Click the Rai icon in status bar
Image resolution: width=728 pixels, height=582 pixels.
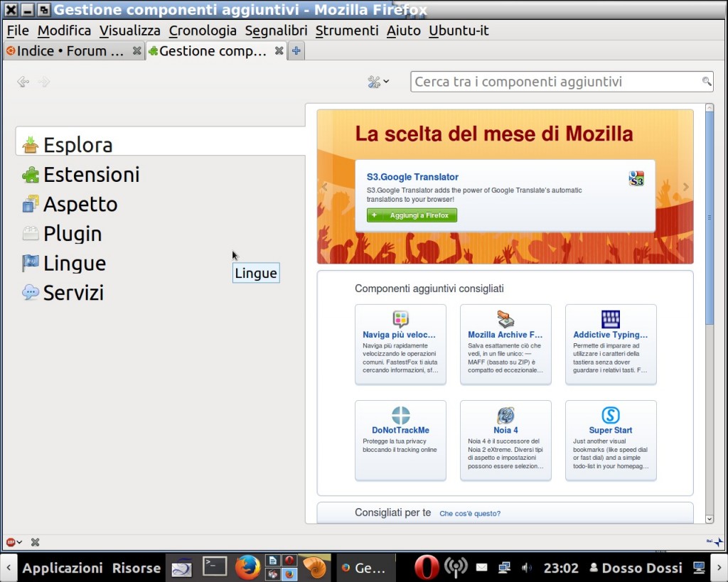715,541
